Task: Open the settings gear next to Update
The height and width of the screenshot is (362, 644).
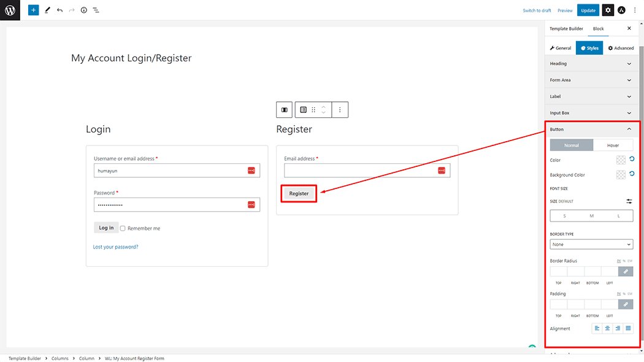Action: tap(607, 10)
